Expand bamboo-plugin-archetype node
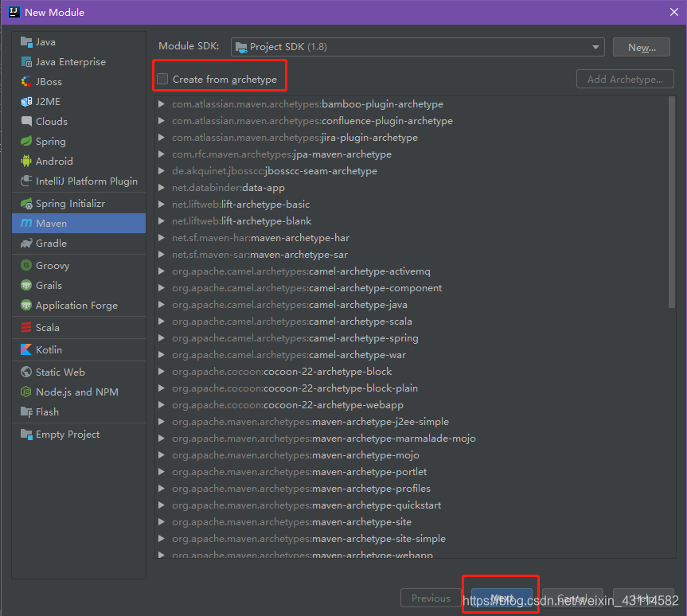687x616 pixels. tap(162, 103)
